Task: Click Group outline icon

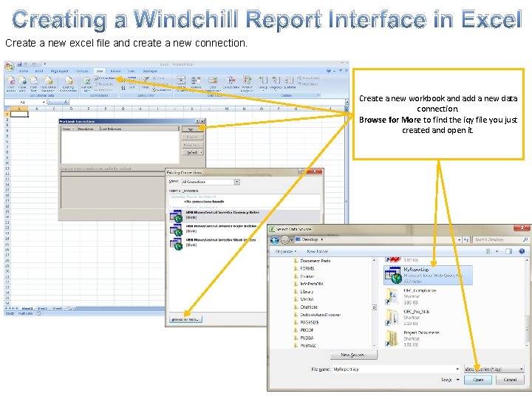Action: coord(263,83)
